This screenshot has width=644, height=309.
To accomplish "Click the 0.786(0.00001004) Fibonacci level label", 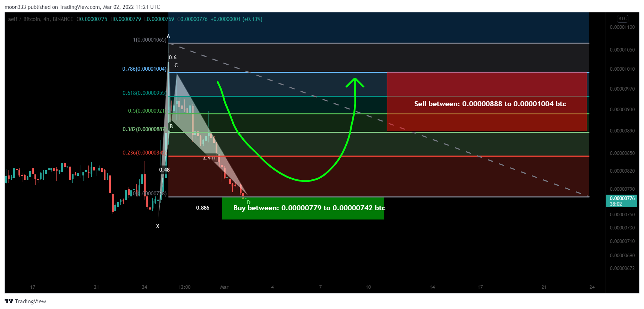I will [144, 69].
